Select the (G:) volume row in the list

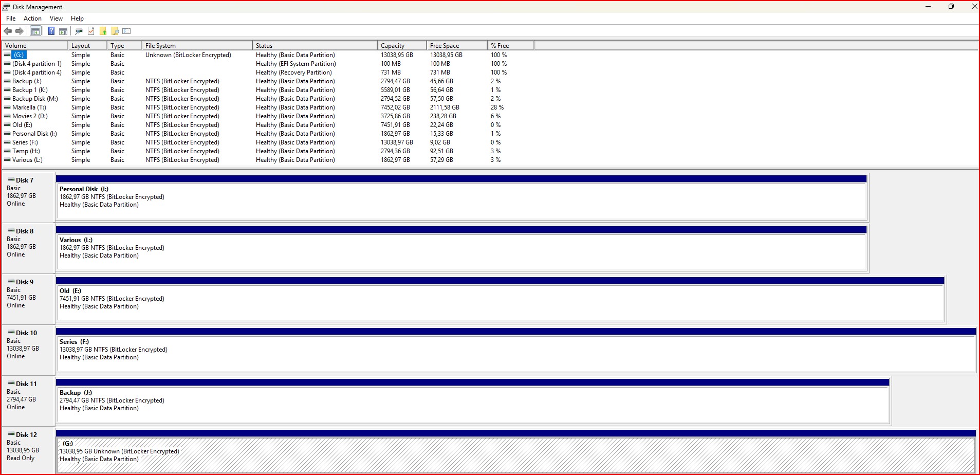click(x=267, y=55)
